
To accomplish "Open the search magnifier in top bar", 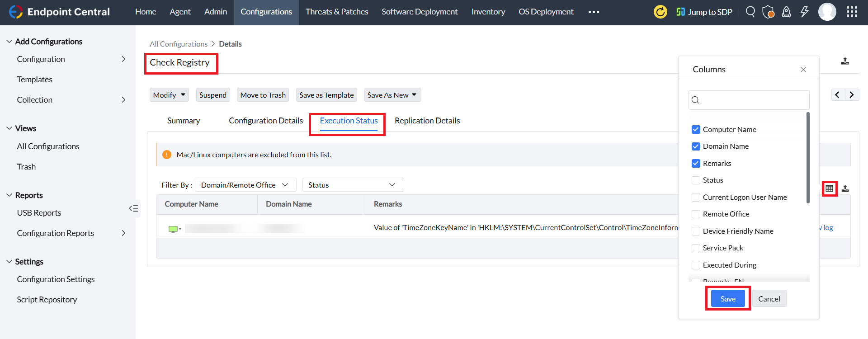I will (x=750, y=12).
